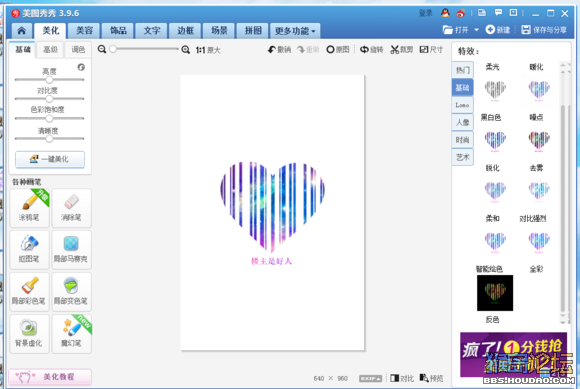This screenshot has height=389, width=580.
Task: Select the 消除笔 eraser tool
Action: [x=71, y=208]
